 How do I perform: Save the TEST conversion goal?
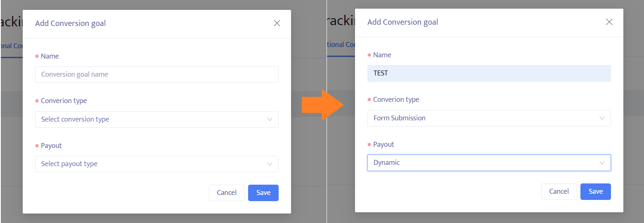(x=595, y=192)
